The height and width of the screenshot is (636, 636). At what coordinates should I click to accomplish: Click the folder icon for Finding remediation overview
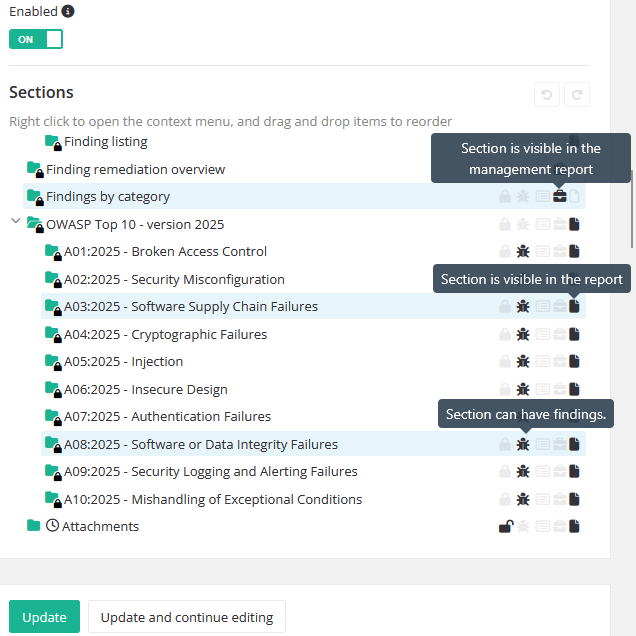click(x=34, y=169)
